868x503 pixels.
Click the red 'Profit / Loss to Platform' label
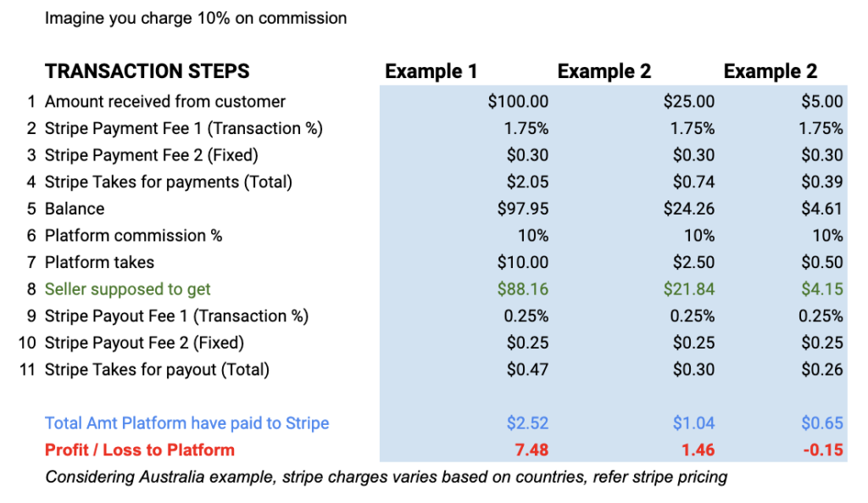140,450
